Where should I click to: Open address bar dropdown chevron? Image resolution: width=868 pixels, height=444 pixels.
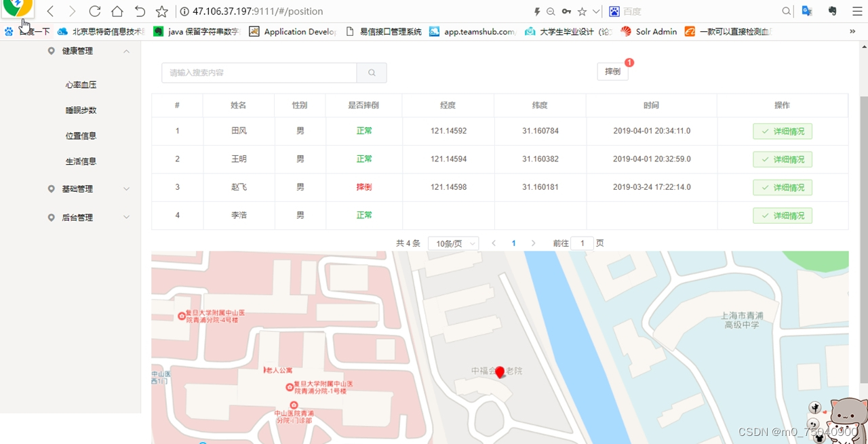(596, 12)
